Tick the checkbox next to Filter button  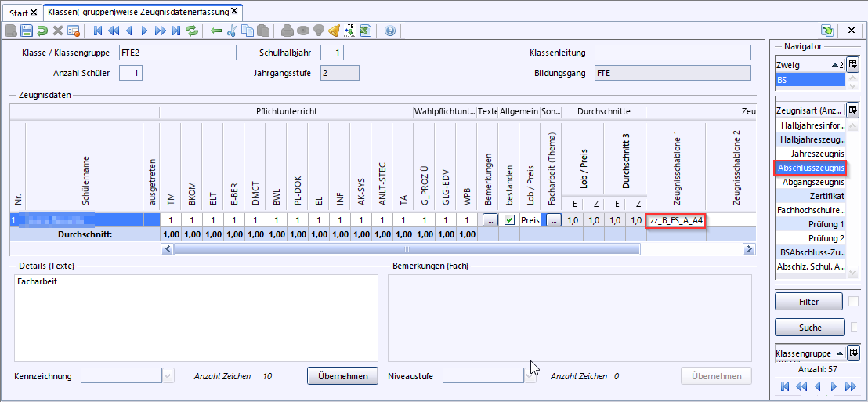click(x=855, y=302)
